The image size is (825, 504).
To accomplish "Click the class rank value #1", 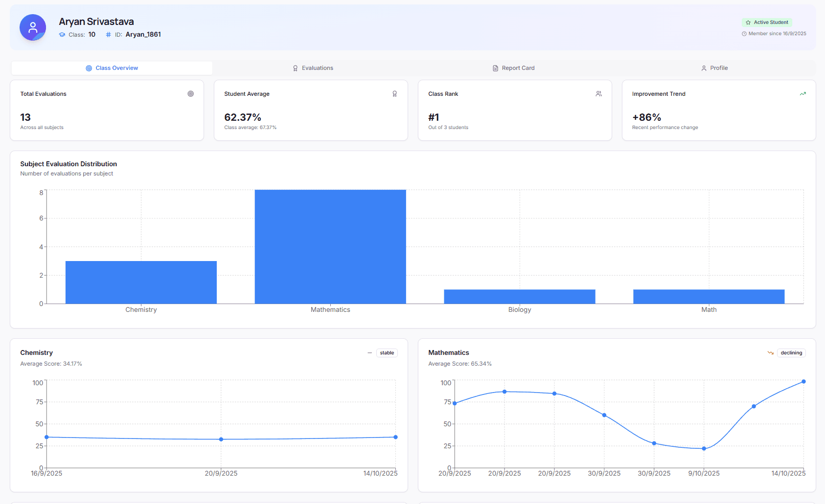I will (434, 117).
